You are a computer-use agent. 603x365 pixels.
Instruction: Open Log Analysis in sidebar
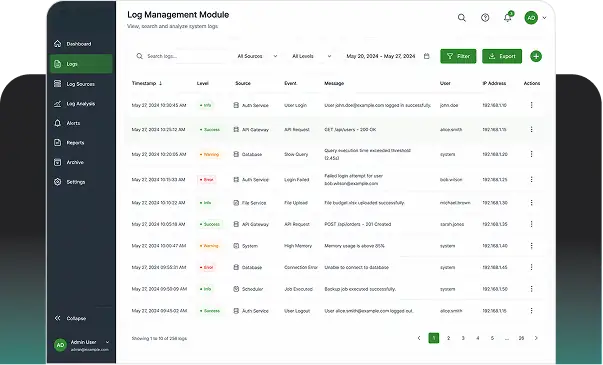point(81,104)
